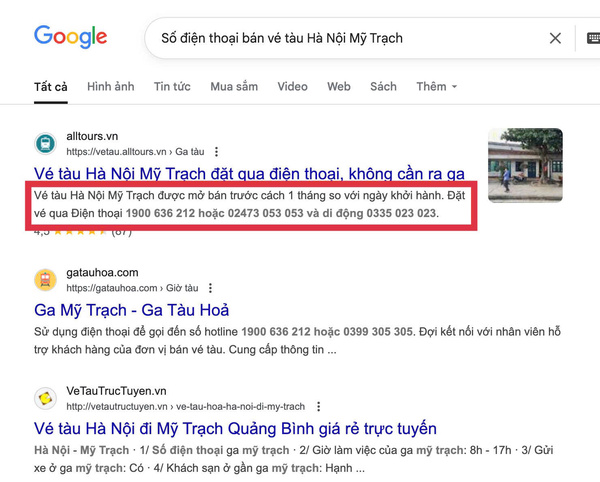Open more options for gatauhoa.com result
The height and width of the screenshot is (482, 600).
point(210,288)
